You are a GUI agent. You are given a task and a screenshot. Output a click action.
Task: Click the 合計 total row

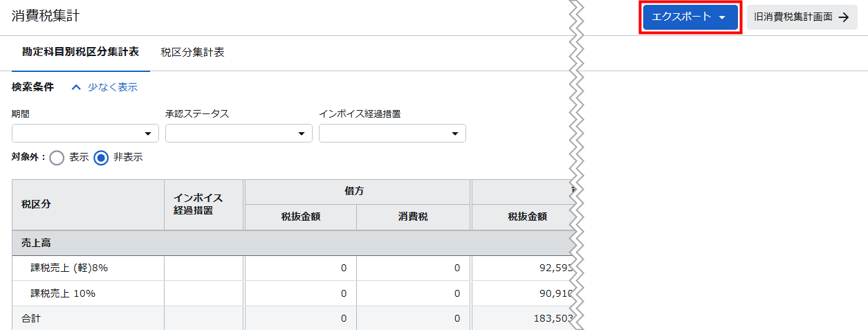31,318
